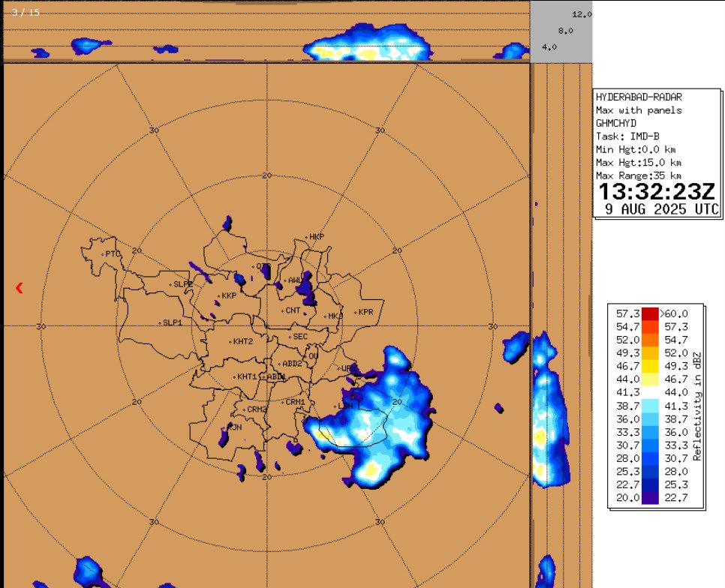This screenshot has height=588, width=725.
Task: Click the 13:32:23Z timestamp
Action: point(657,191)
